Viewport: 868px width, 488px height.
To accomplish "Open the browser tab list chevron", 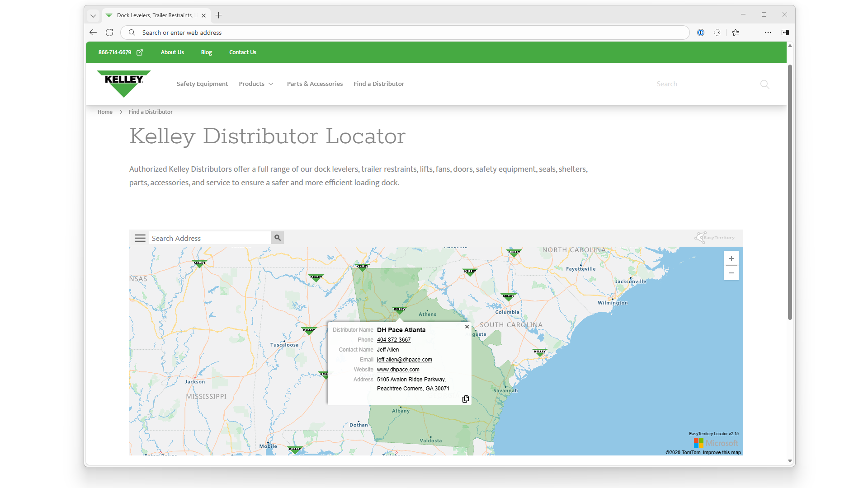I will coord(93,15).
